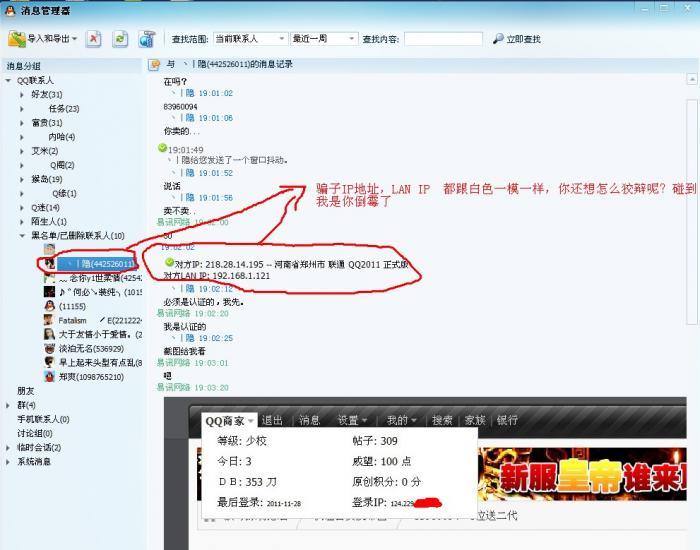700x550 pixels.
Task: Expand the 内哈(4) group
Action: pyautogui.click(x=22, y=137)
